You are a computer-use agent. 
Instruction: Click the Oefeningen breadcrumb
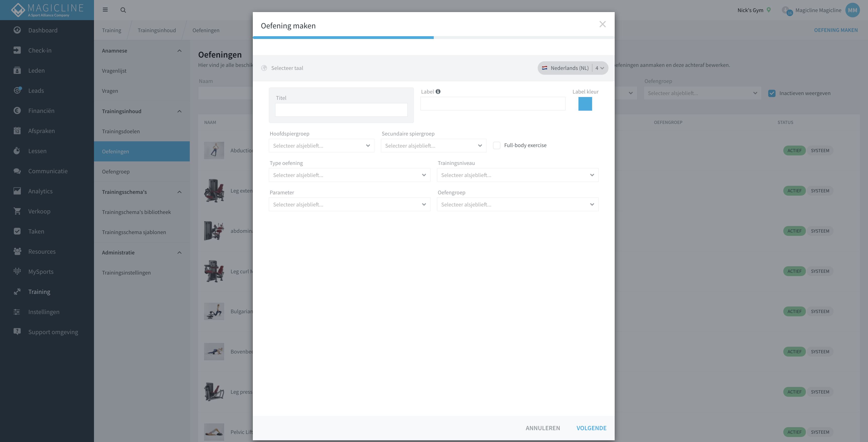click(x=206, y=30)
